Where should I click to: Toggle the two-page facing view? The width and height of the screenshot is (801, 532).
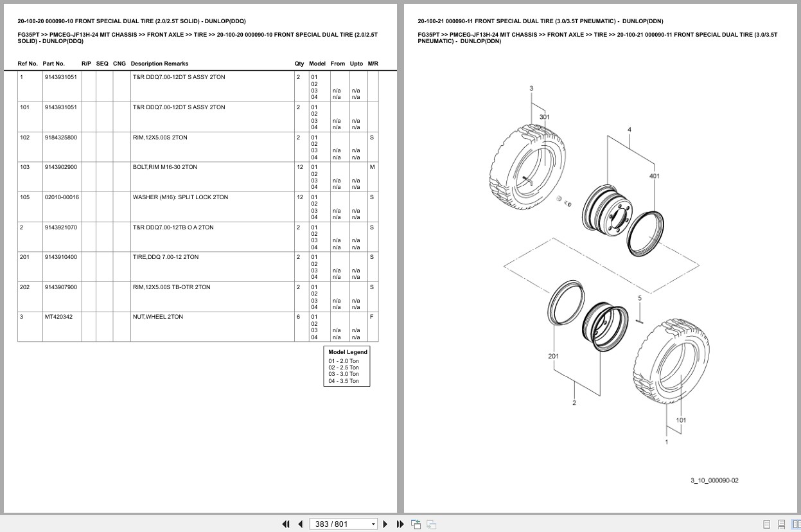(795, 524)
